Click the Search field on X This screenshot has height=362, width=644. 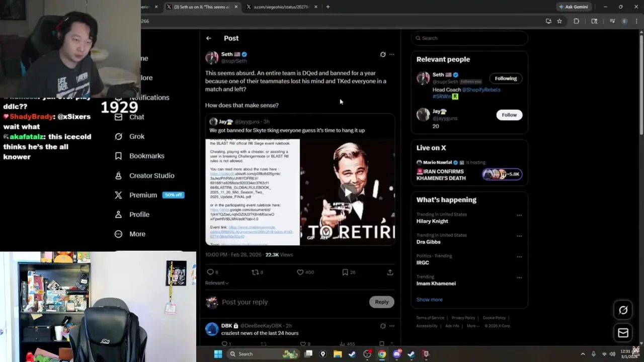(469, 38)
